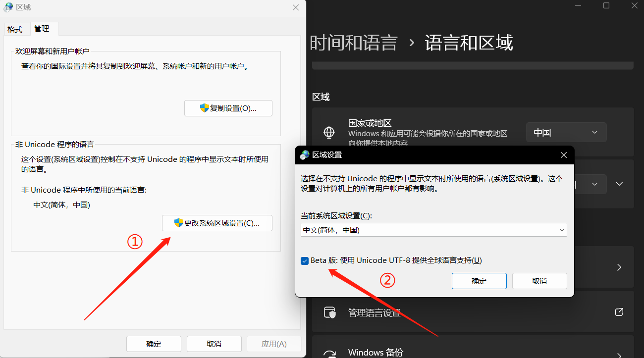Click the 更改系统区域设置 button
This screenshot has height=358, width=644.
click(217, 223)
